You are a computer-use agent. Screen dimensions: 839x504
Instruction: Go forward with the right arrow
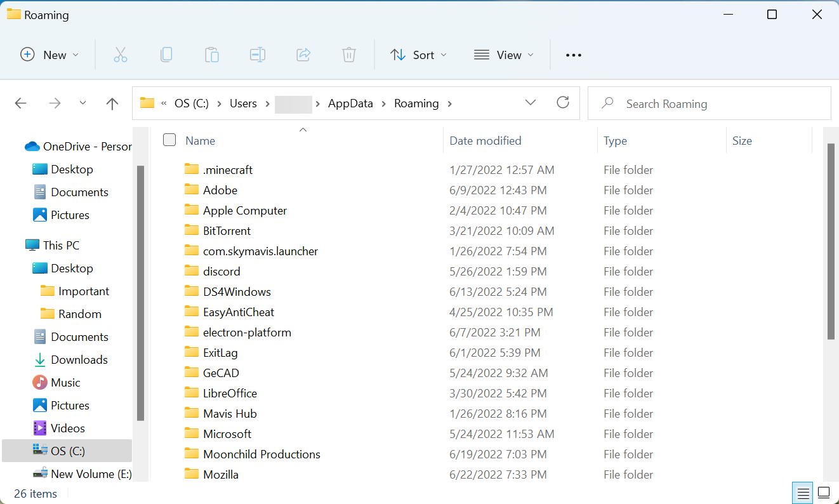(55, 103)
